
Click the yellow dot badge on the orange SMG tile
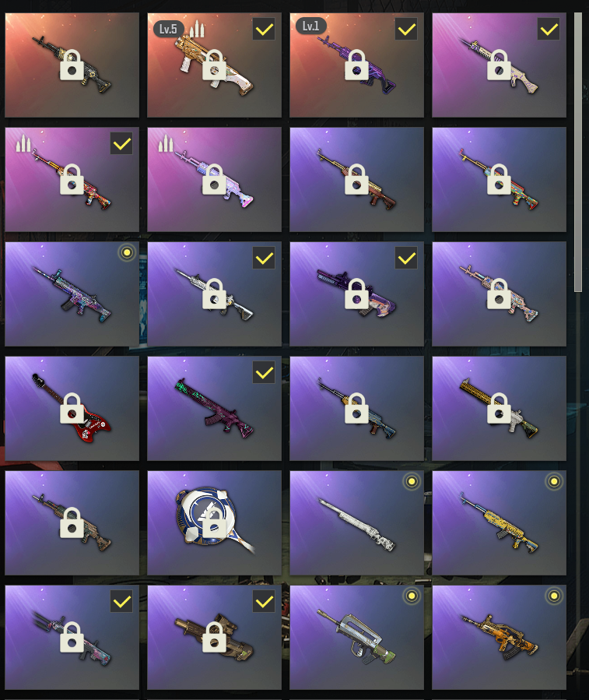click(554, 596)
